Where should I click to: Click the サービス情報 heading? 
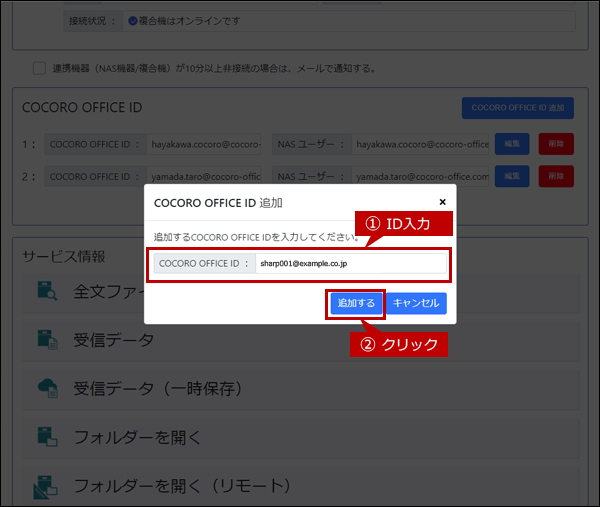[64, 257]
